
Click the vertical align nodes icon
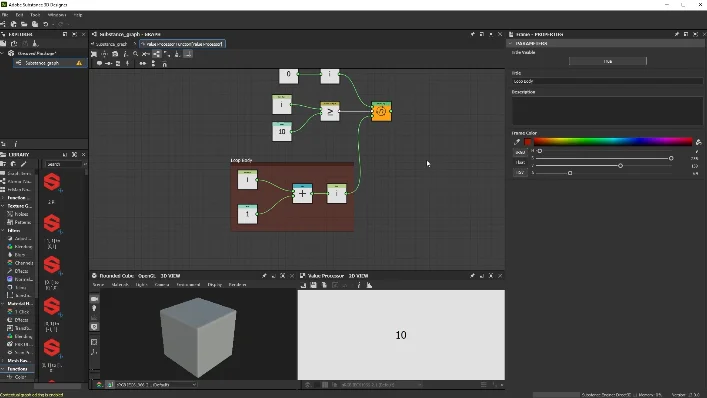pos(153,64)
